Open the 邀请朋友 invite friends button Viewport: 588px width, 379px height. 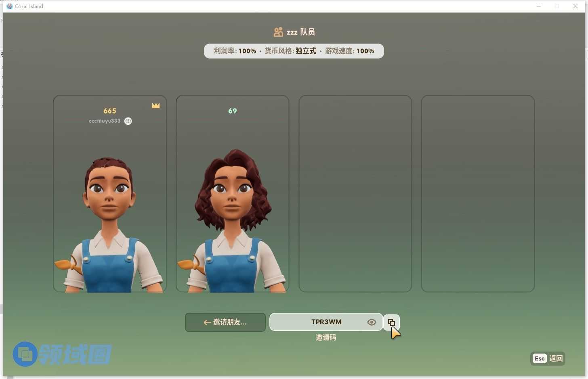[225, 322]
